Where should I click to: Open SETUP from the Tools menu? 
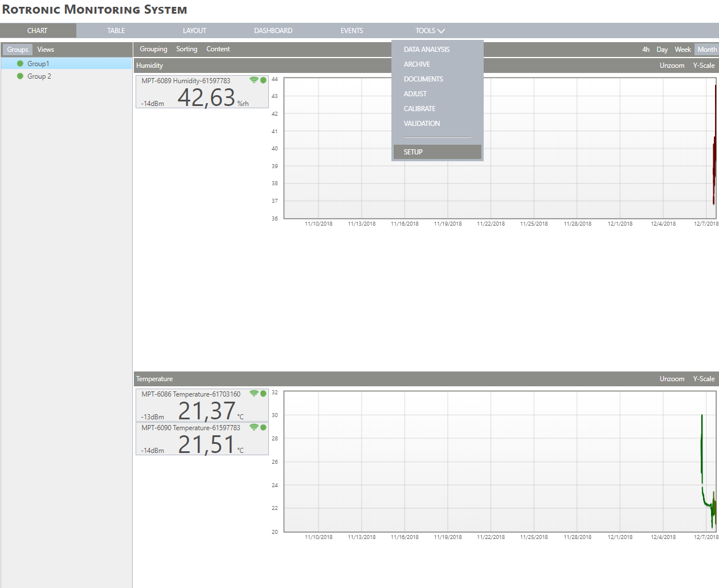[x=438, y=152]
